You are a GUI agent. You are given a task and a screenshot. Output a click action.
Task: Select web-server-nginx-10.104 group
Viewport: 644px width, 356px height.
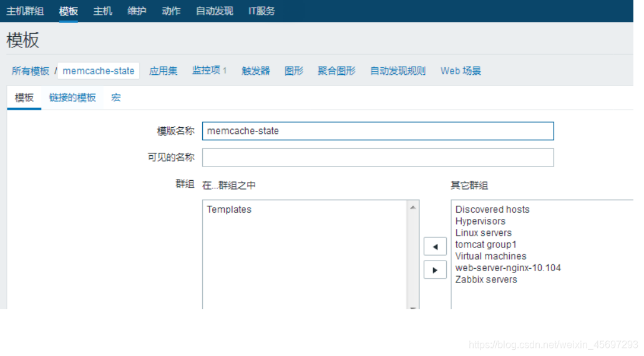coord(508,268)
